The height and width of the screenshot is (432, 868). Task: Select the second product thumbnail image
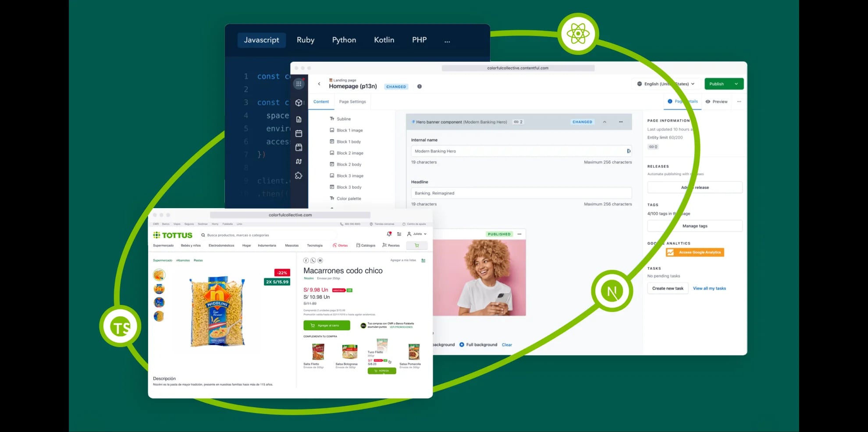click(159, 289)
